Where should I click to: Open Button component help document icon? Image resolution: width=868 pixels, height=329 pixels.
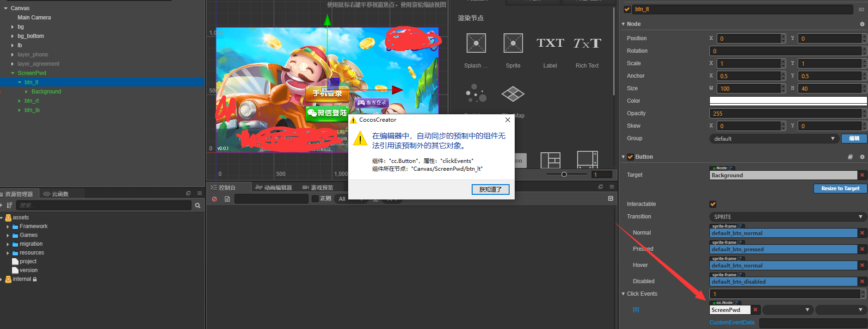[x=850, y=157]
